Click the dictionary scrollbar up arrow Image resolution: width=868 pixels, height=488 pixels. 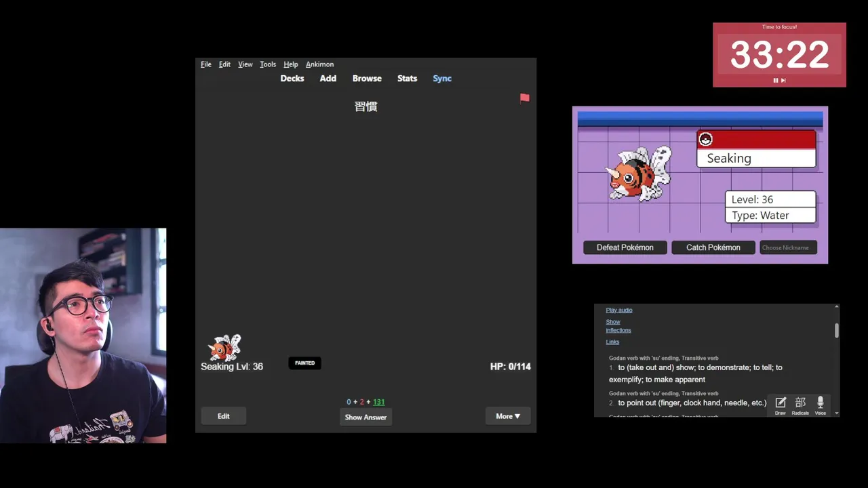[837, 308]
